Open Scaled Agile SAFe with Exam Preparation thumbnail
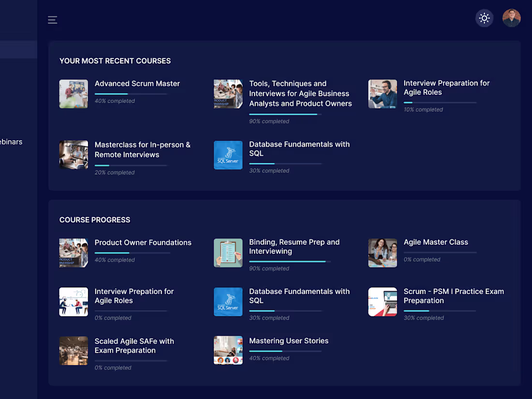The image size is (532, 399). click(74, 351)
